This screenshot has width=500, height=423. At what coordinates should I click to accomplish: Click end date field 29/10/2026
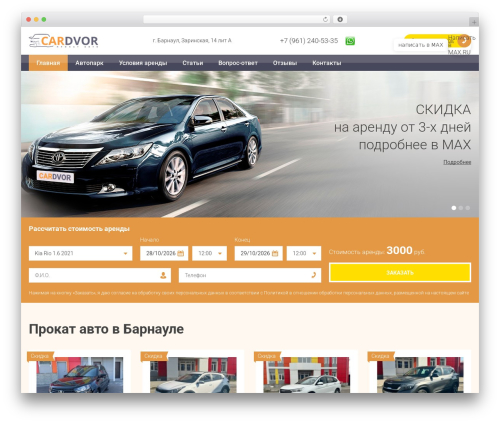click(259, 253)
